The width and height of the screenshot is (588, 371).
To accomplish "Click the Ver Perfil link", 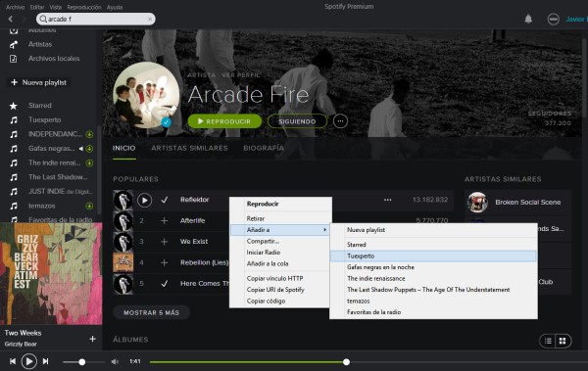I will coord(241,75).
